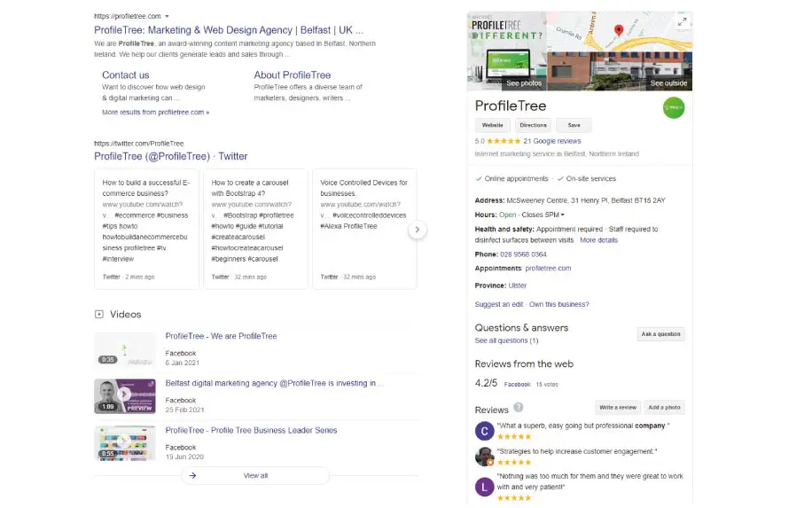Image resolution: width=812 pixels, height=508 pixels.
Task: Play the Belfast digital marketing agency video thumbnail
Action: (x=125, y=396)
